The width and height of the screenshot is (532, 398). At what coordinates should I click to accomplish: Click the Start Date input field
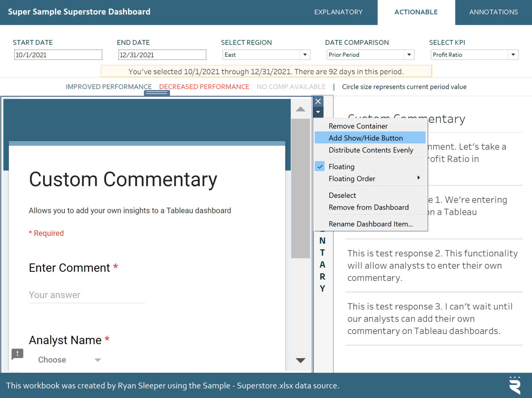point(58,54)
